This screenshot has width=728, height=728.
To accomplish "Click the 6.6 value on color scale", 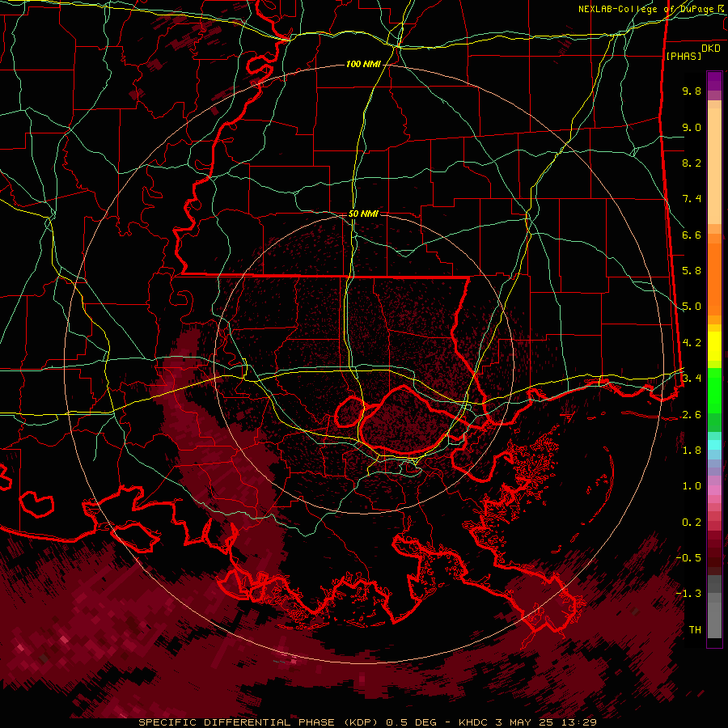I will (x=692, y=235).
